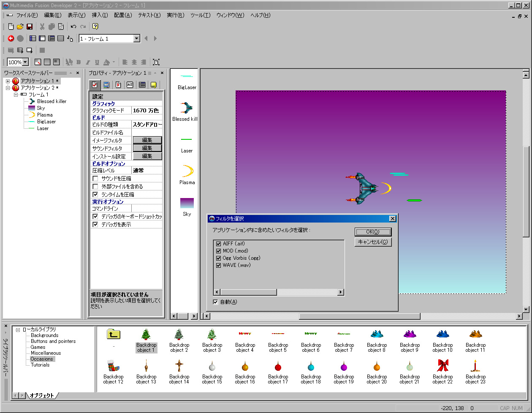532x413 pixels.
Task: Click the Save floppy disk icon
Action: (30, 27)
